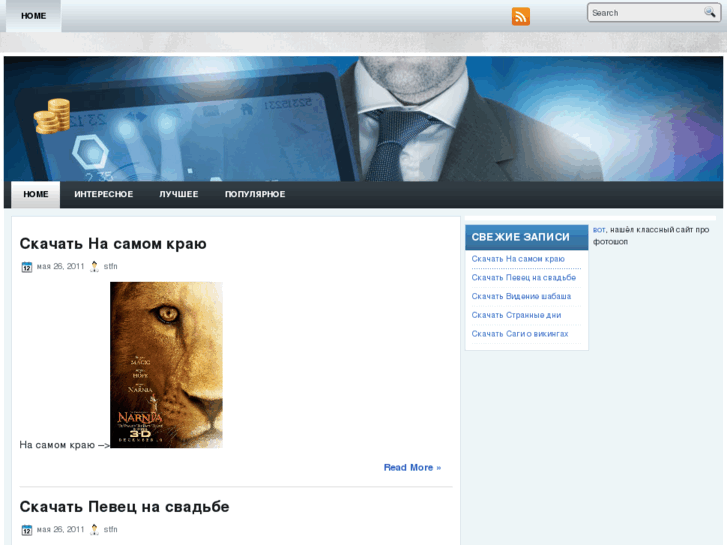Open sidebar link 'Скачать Видение шабаша'
This screenshot has height=545, width=727.
coord(521,296)
